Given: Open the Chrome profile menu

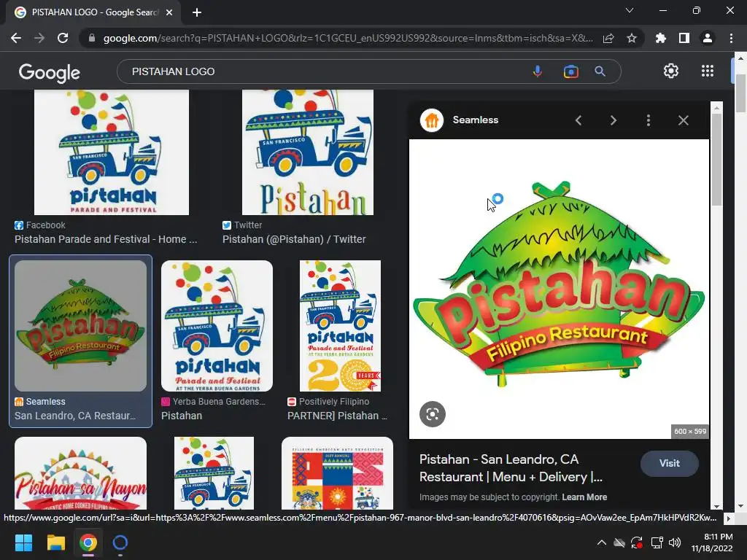Looking at the screenshot, I should [x=708, y=38].
